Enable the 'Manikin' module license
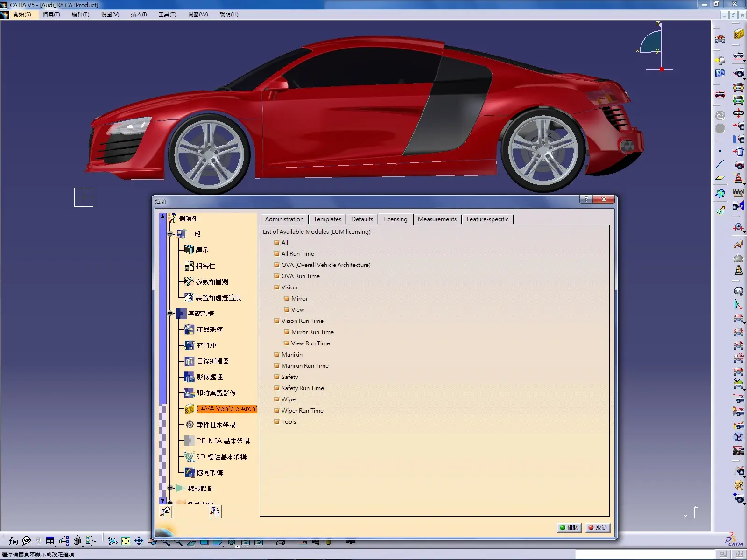This screenshot has height=560, width=747. click(x=277, y=355)
